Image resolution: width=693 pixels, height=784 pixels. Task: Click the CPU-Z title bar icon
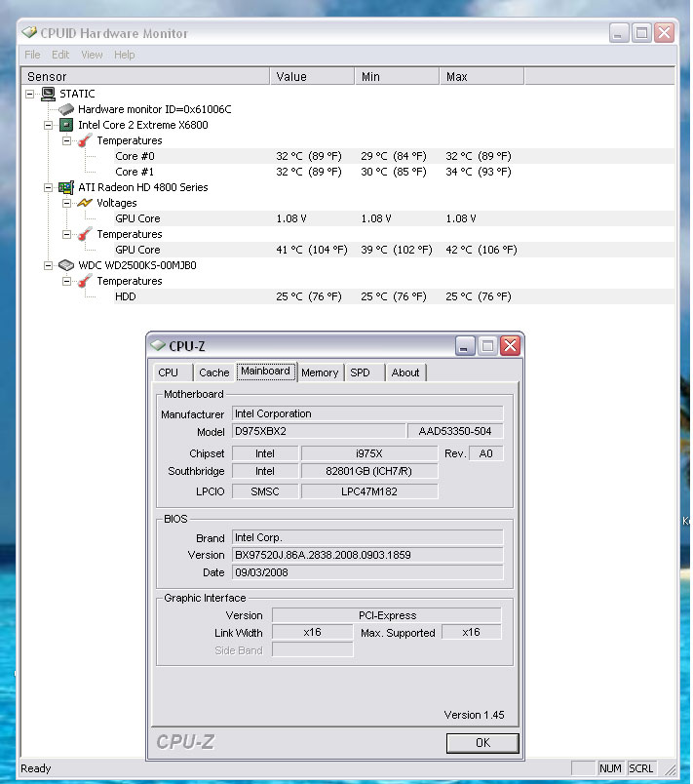click(x=157, y=345)
